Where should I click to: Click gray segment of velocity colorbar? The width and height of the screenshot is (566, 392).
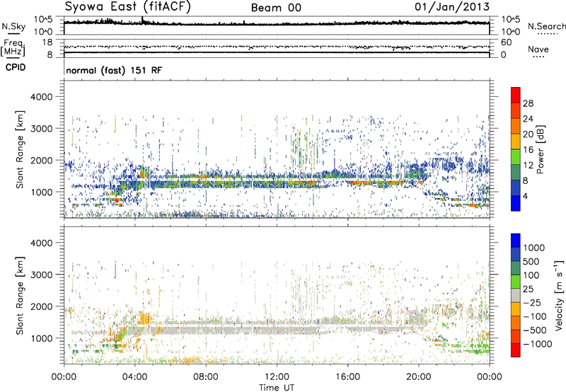pyautogui.click(x=516, y=295)
